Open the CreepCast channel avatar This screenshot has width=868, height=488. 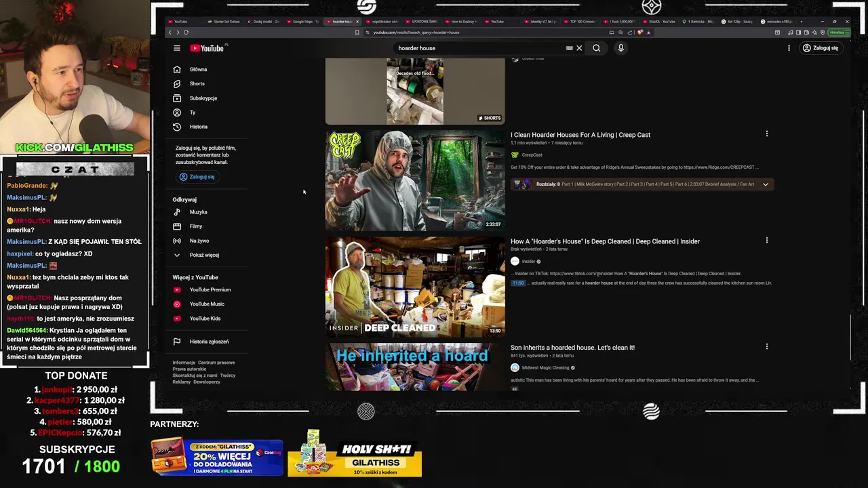pyautogui.click(x=515, y=155)
